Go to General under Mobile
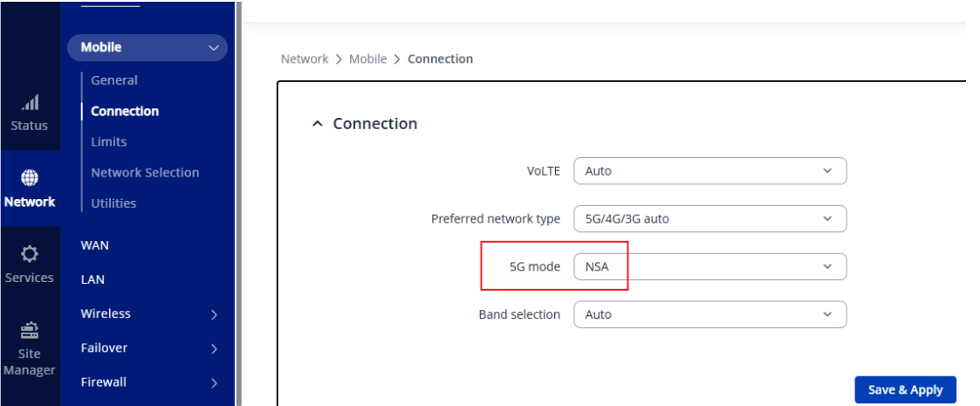Screen dimensions: 980x406 point(114,80)
